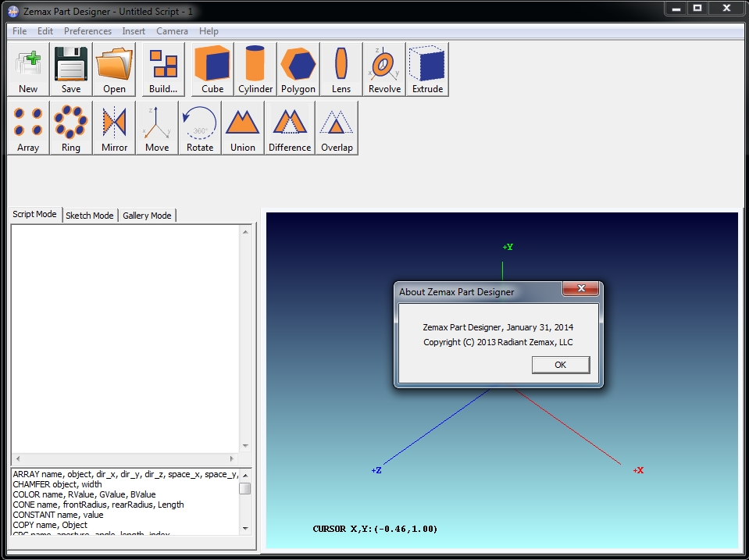Apply the Mirror tool

coord(114,127)
